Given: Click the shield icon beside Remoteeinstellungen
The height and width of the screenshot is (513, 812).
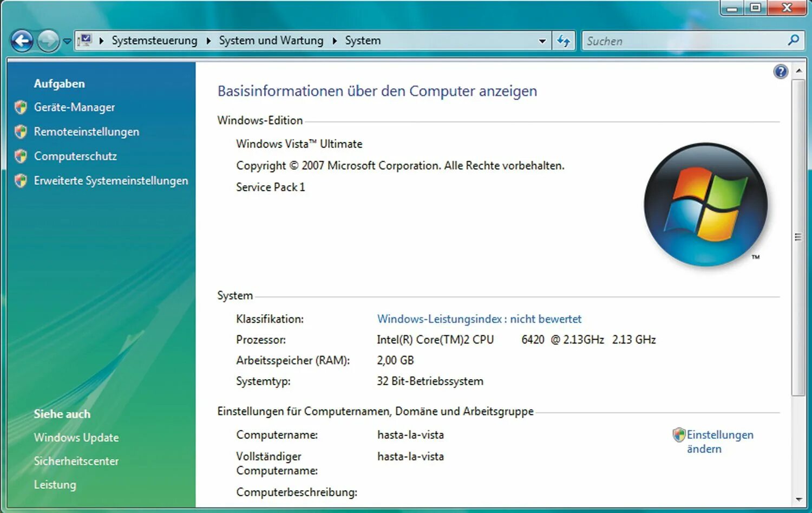Looking at the screenshot, I should coord(21,132).
